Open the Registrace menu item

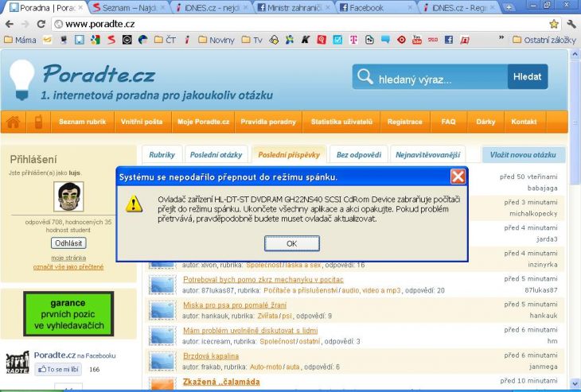[x=405, y=122]
